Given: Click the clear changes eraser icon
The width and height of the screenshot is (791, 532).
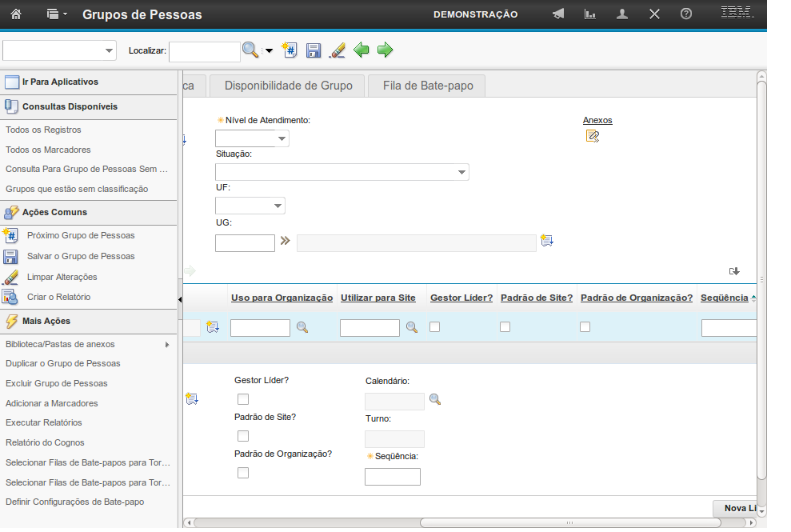Looking at the screenshot, I should 337,50.
